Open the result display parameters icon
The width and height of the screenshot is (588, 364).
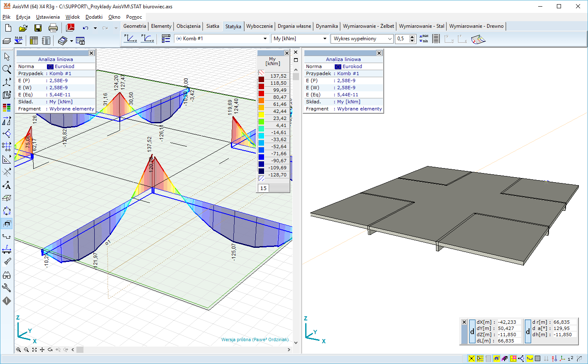click(x=166, y=39)
